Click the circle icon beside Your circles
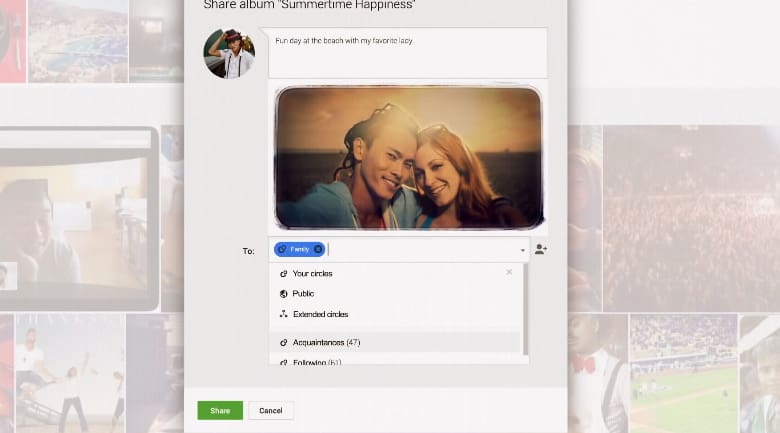Viewport: 780px width, 433px height. (283, 273)
